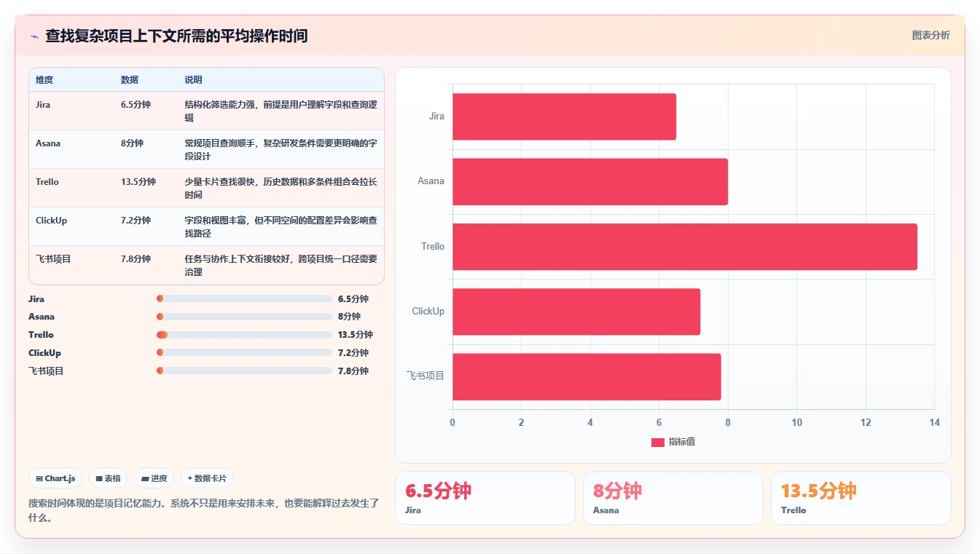Image resolution: width=980 pixels, height=554 pixels.
Task: Select the 进度 tag chip
Action: 154,478
